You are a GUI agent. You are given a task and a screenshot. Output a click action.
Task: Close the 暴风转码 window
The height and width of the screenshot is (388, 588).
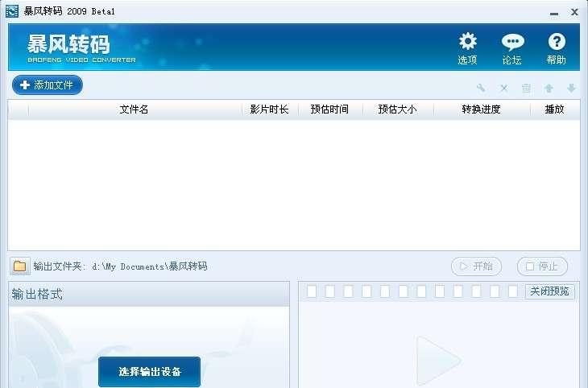pyautogui.click(x=574, y=12)
